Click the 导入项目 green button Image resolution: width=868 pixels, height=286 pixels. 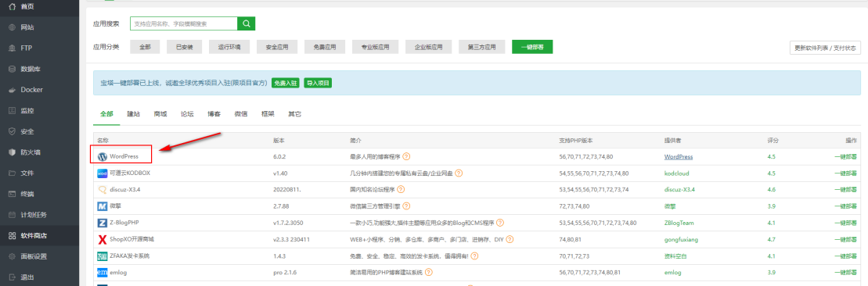[318, 83]
